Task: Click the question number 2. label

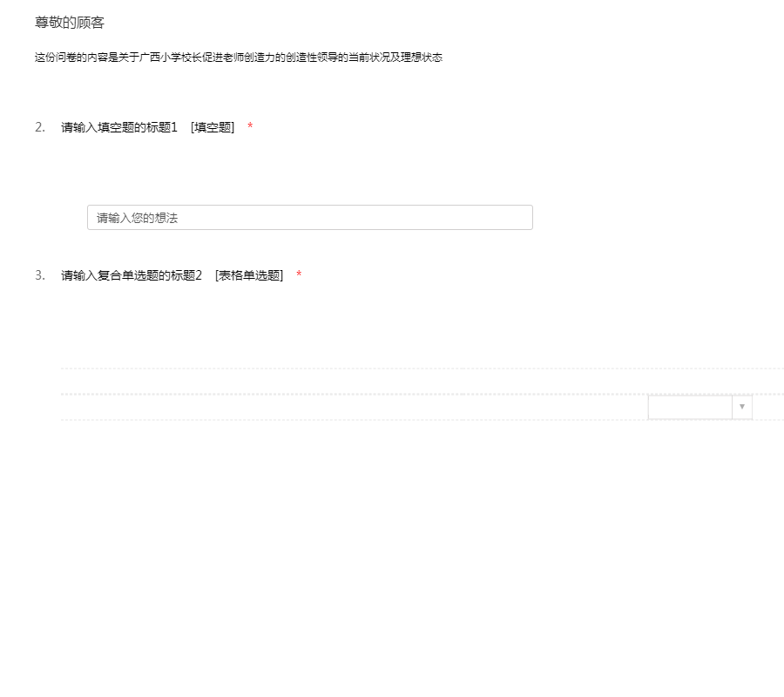Action: point(40,127)
